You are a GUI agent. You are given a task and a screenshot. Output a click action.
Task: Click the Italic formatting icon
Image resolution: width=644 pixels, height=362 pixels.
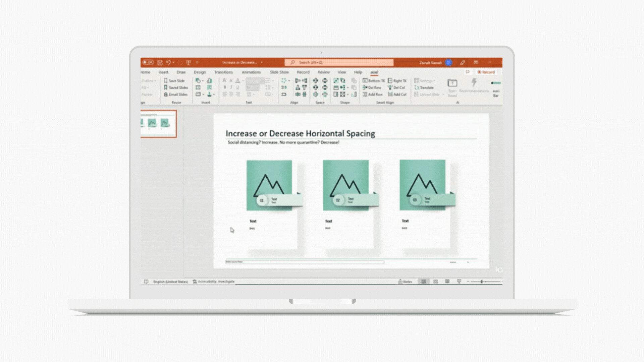231,87
